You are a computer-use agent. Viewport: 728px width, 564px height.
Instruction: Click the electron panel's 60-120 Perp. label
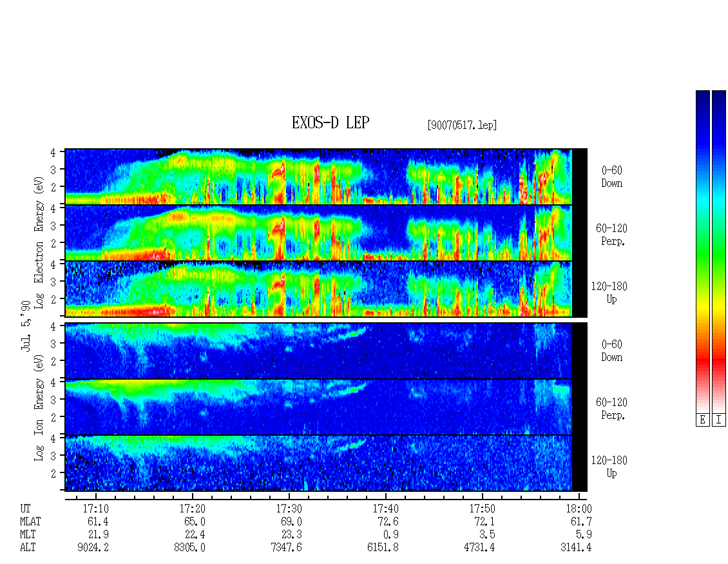click(x=611, y=235)
